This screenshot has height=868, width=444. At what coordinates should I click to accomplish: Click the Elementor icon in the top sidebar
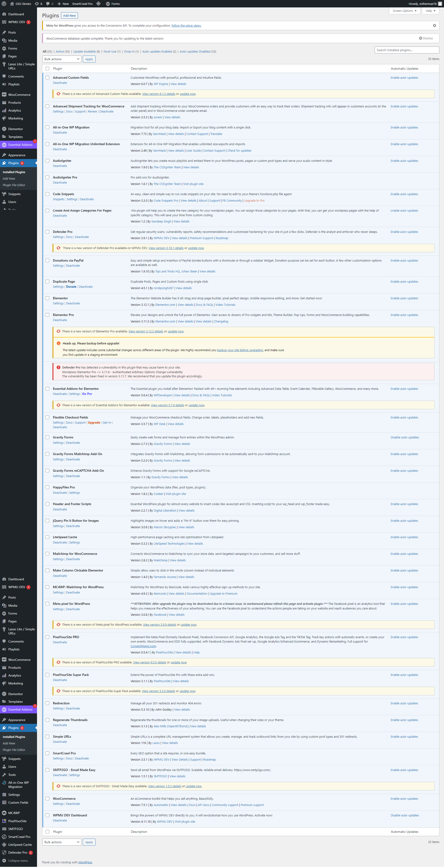[x=4, y=129]
